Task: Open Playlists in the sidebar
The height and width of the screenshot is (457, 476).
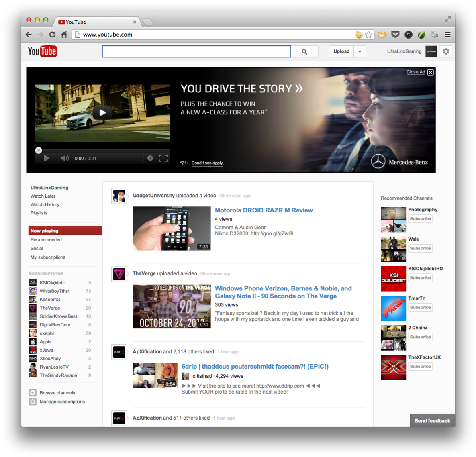Action: [39, 213]
